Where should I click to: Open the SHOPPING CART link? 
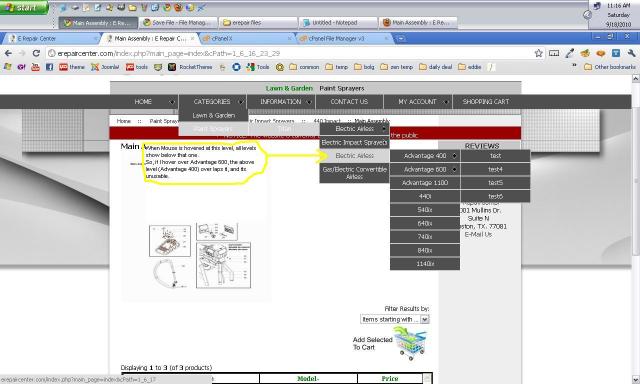pyautogui.click(x=486, y=102)
